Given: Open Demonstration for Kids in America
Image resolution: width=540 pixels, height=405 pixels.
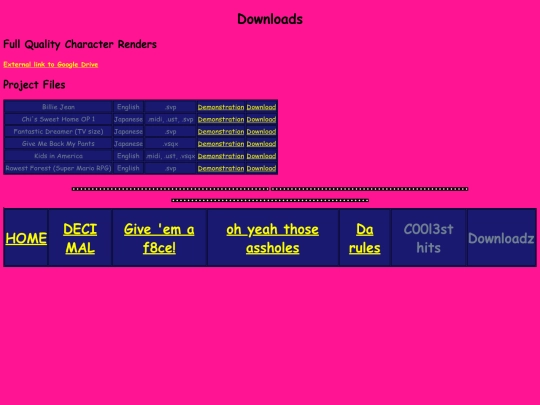Looking at the screenshot, I should [221, 156].
